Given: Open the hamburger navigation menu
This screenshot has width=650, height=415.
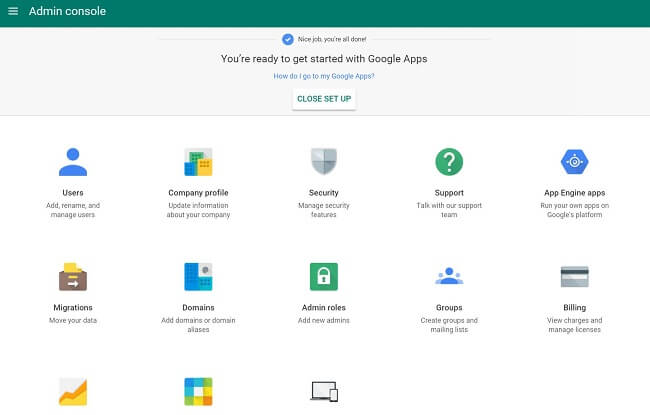Looking at the screenshot, I should point(13,11).
